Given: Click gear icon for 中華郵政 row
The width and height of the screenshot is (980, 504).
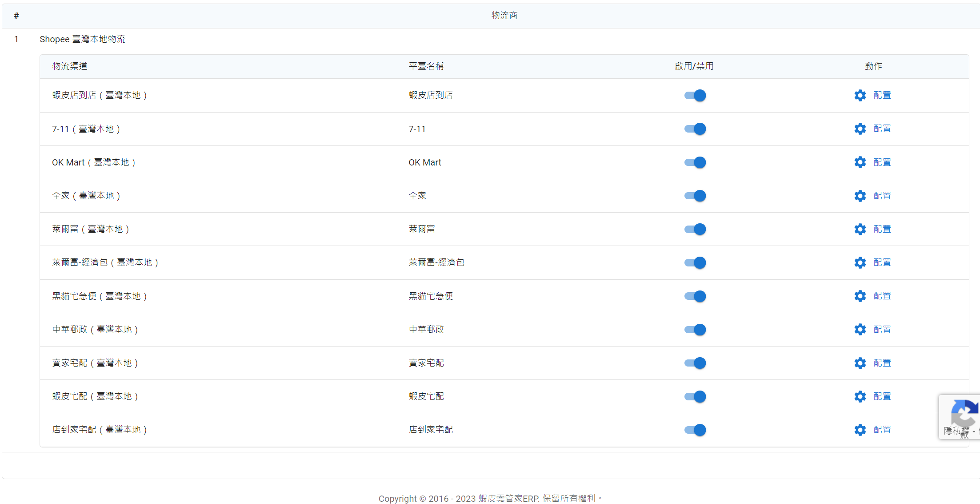Looking at the screenshot, I should 860,329.
